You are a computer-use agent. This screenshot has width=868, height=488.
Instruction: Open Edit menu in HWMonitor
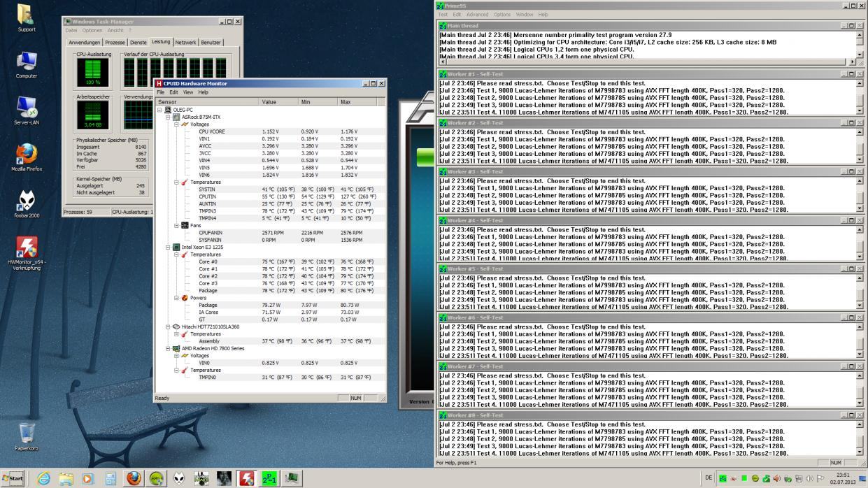point(173,92)
